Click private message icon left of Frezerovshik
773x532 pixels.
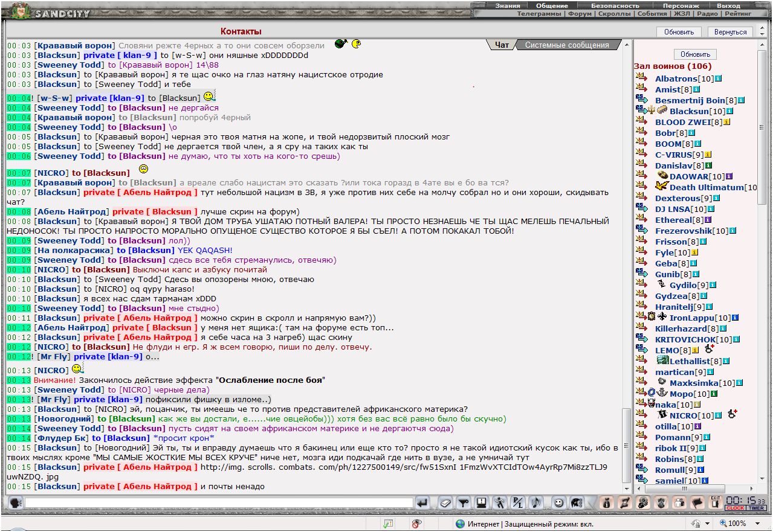(641, 230)
